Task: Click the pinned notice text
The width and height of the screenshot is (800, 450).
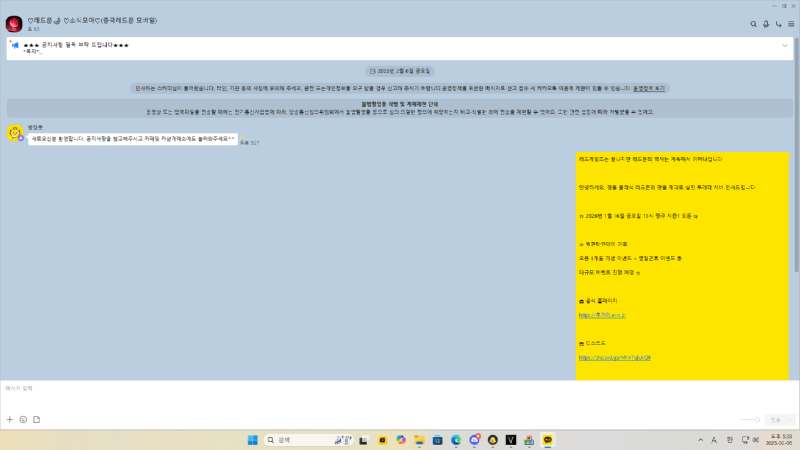Action: click(x=80, y=46)
